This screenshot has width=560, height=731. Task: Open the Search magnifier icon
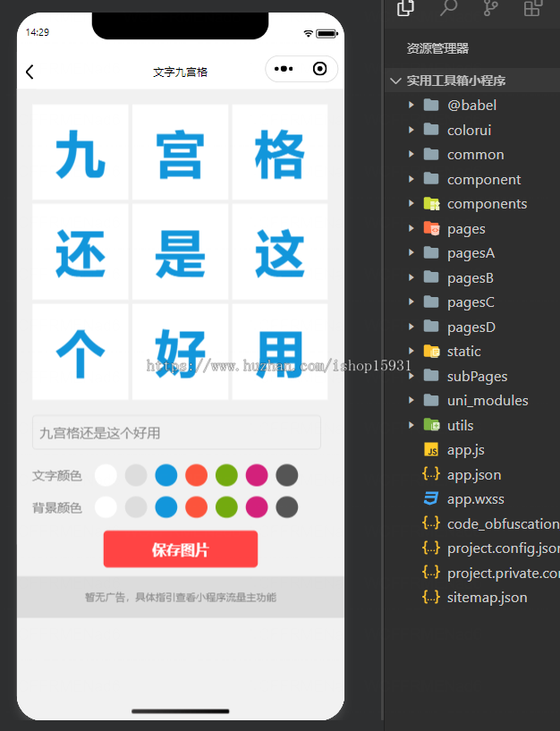448,8
